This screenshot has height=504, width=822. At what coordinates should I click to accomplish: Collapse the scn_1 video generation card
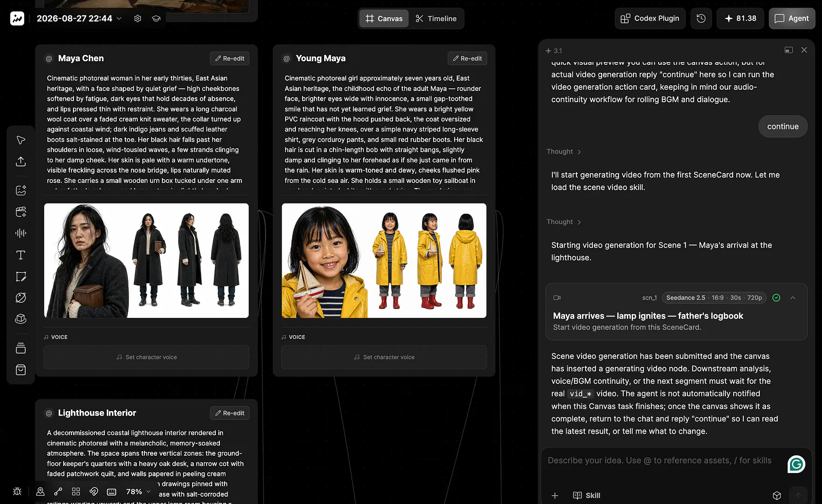point(793,297)
